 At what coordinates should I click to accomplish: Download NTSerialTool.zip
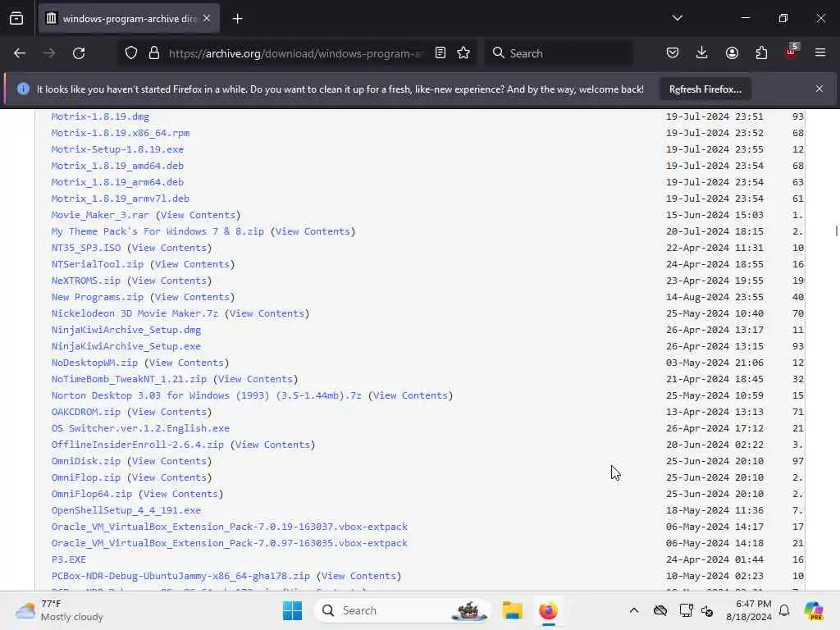(98, 265)
